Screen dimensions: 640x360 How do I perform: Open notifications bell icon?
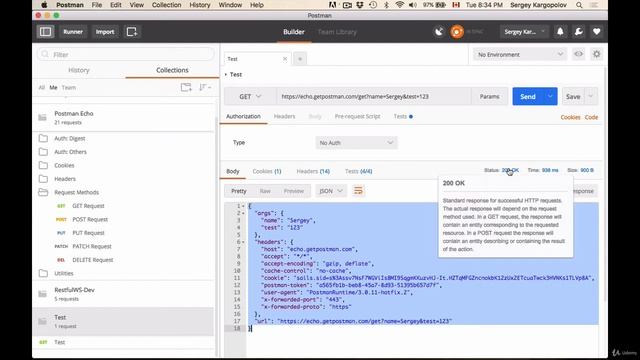[x=560, y=32]
